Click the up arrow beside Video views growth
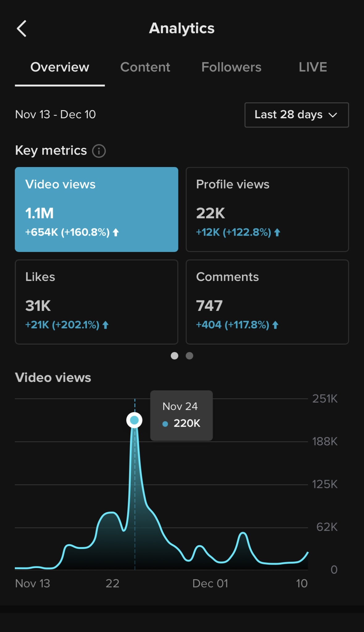 click(x=116, y=232)
